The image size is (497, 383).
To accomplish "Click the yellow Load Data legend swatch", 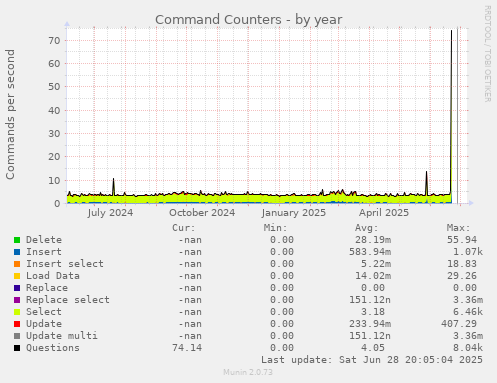I will pyautogui.click(x=17, y=276).
